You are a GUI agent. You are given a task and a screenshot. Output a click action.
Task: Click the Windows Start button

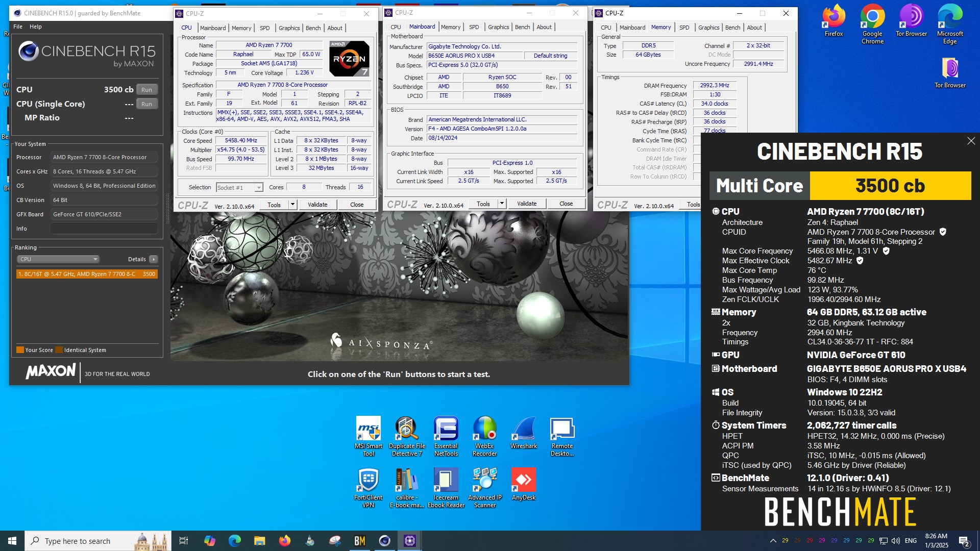coord(12,541)
